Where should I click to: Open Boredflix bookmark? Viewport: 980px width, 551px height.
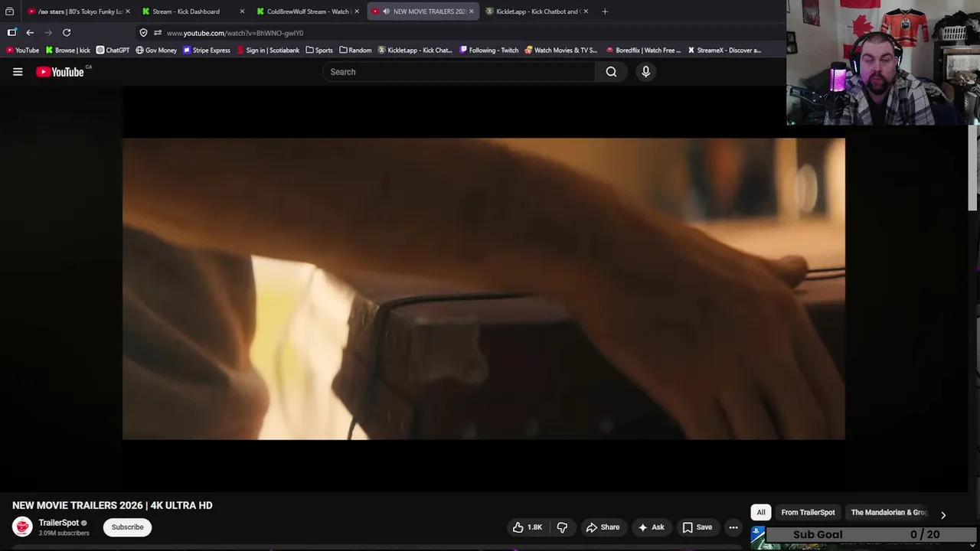click(643, 51)
